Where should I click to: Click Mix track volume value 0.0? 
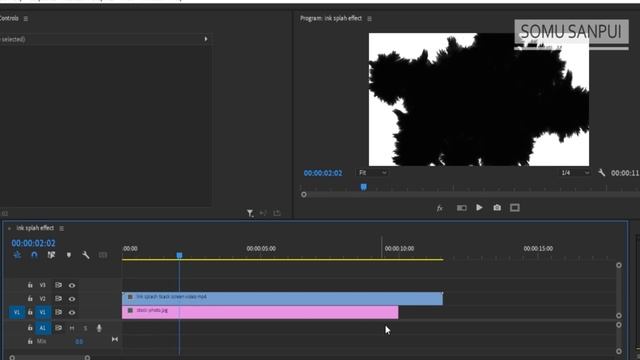79,341
